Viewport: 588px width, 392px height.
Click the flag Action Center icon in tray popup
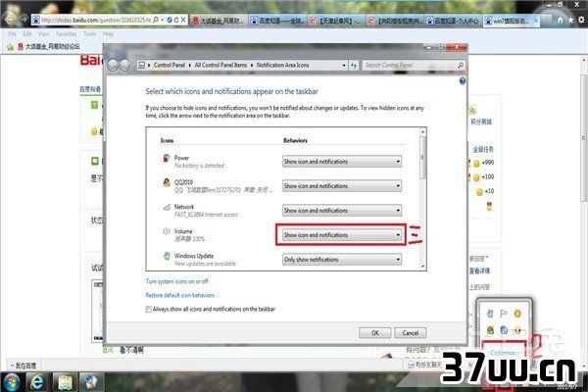point(504,313)
